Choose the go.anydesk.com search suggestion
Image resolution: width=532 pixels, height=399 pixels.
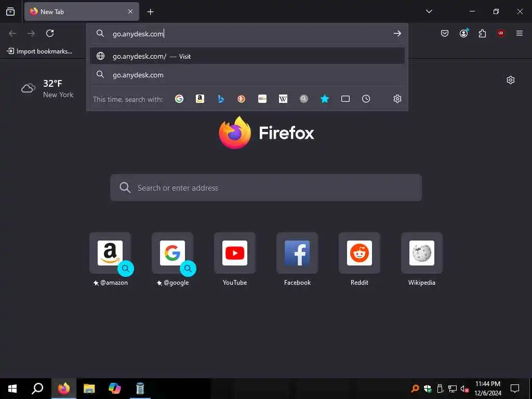point(247,75)
